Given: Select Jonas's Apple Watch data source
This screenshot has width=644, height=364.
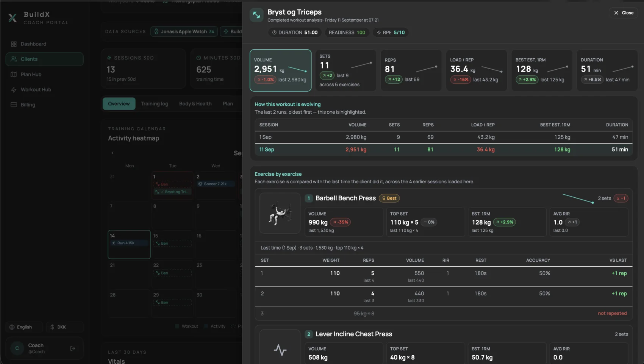Looking at the screenshot, I should pos(184,31).
